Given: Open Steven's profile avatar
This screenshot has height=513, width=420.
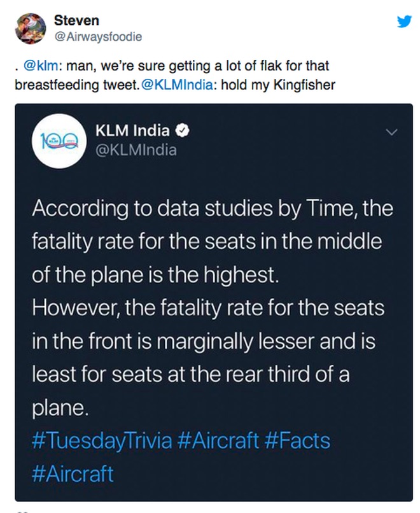Looking at the screenshot, I should (31, 29).
